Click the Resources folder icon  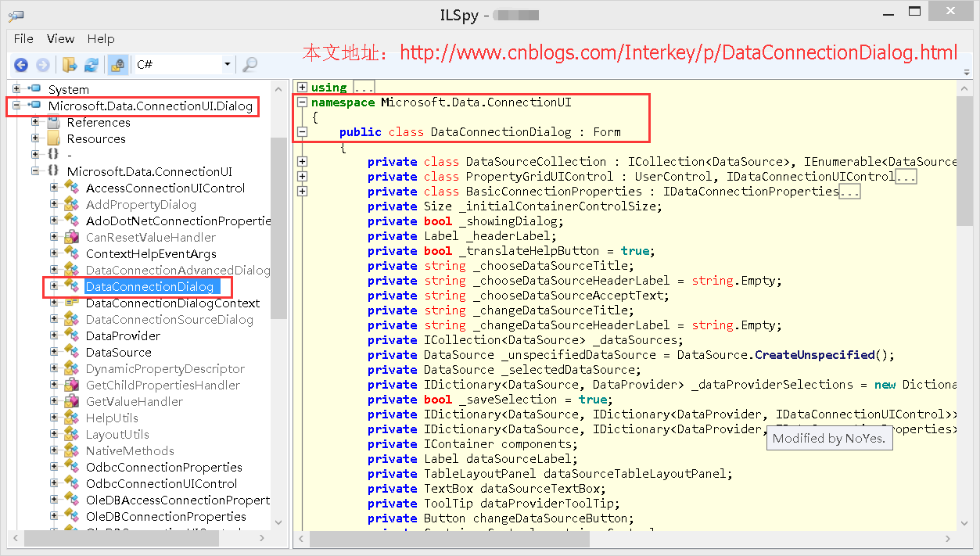tap(54, 138)
